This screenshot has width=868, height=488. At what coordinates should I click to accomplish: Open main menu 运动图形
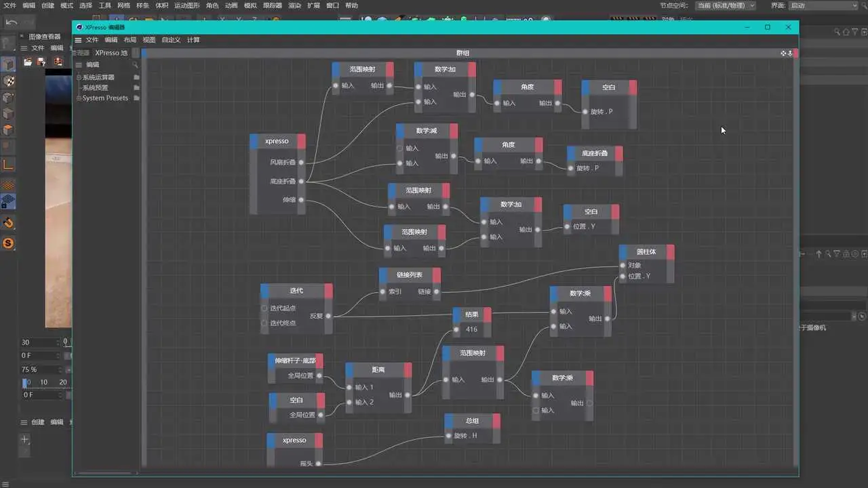click(186, 5)
